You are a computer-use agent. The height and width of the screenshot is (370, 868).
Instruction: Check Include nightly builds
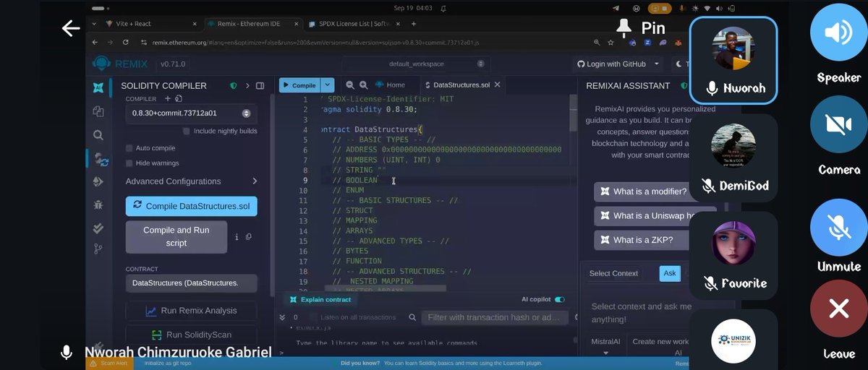[187, 132]
